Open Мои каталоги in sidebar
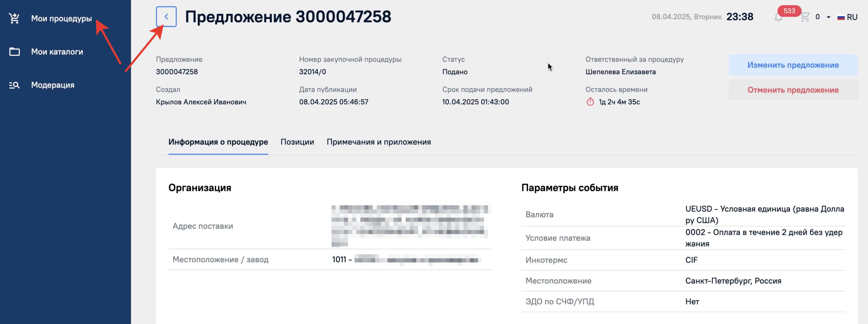The width and height of the screenshot is (868, 324). click(57, 52)
